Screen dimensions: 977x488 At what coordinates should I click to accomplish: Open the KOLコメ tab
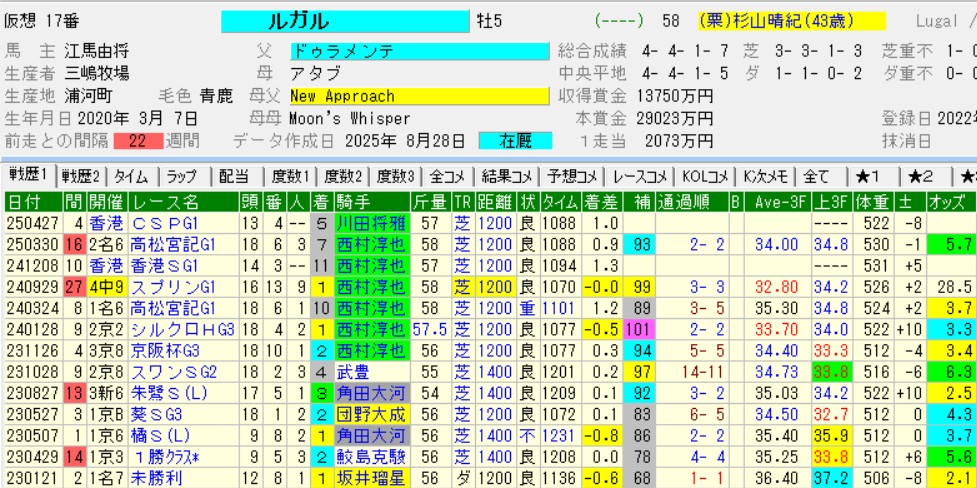click(x=705, y=176)
